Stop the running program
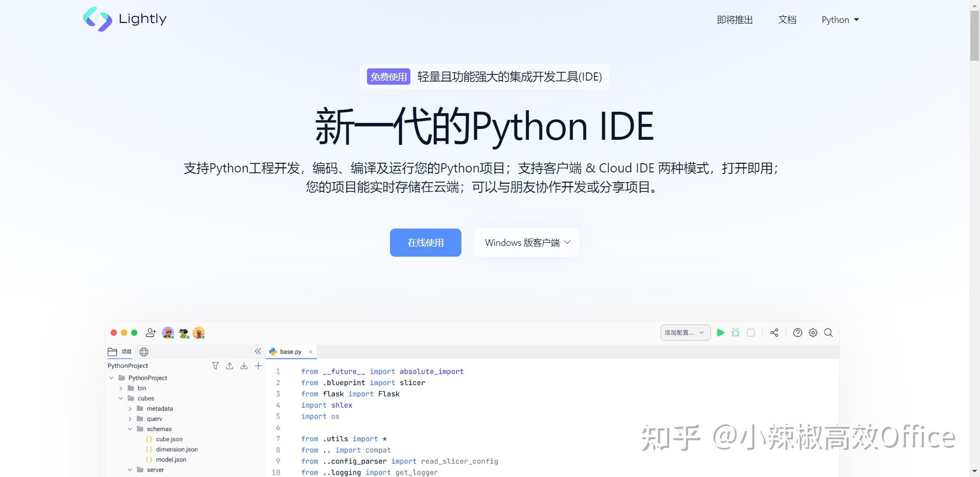980x477 pixels. pyautogui.click(x=750, y=333)
